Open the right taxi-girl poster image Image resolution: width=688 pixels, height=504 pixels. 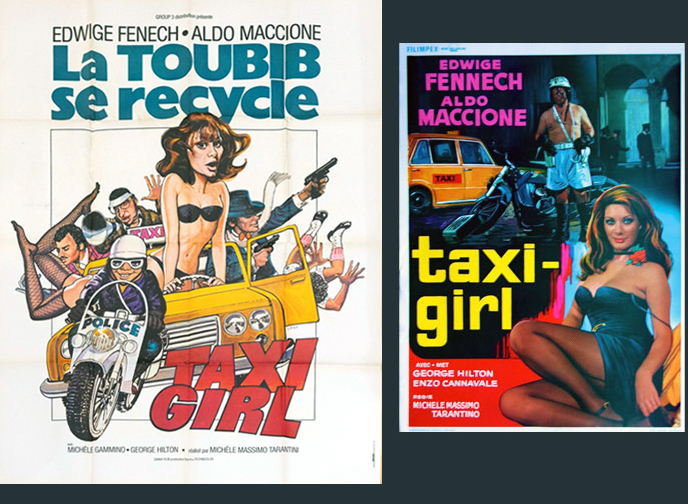click(541, 237)
